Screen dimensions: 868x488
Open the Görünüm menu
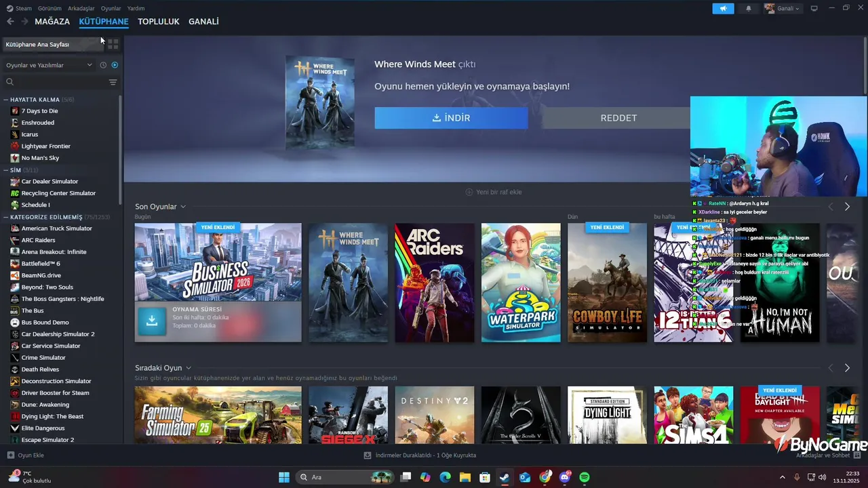(50, 8)
